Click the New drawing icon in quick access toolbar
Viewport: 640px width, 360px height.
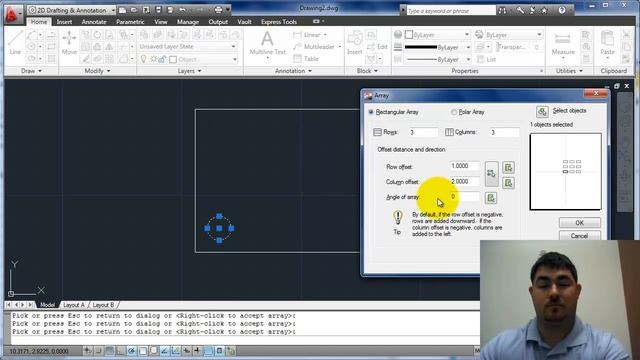pos(122,10)
